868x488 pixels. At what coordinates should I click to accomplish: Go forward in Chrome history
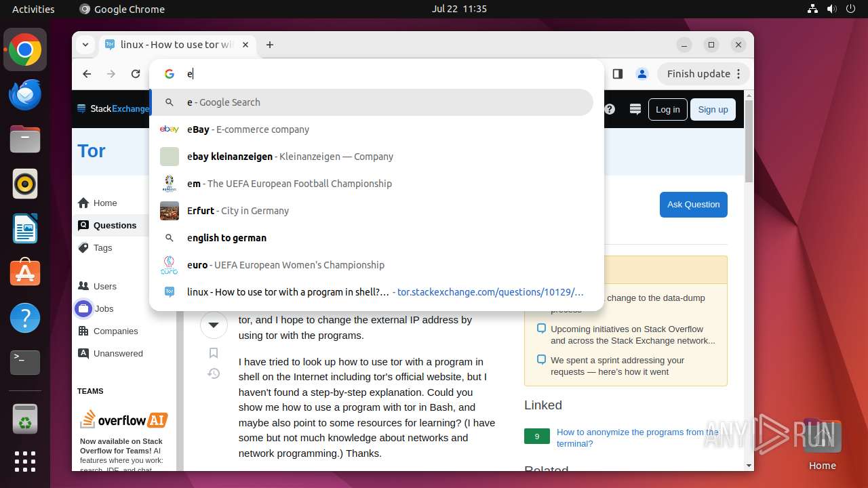pos(111,74)
